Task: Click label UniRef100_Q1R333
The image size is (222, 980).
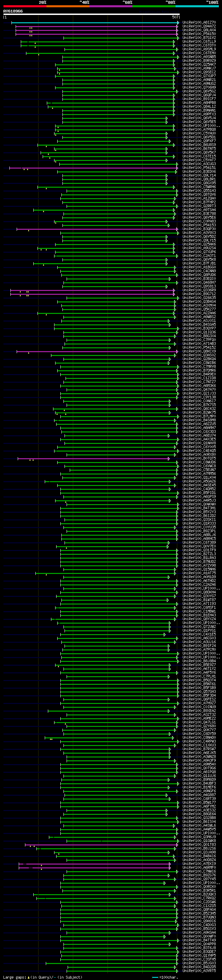Action: (199, 524)
